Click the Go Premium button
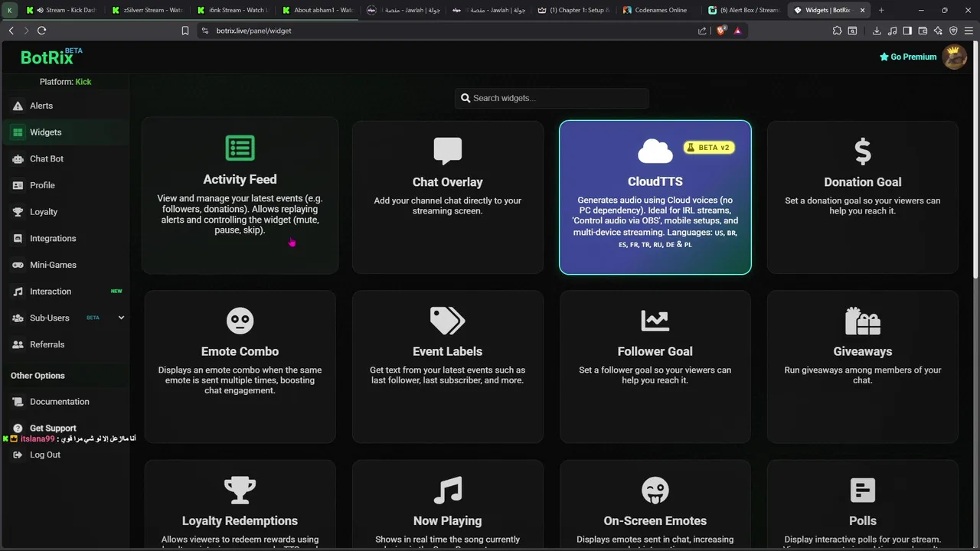The image size is (980, 551). [x=908, y=57]
